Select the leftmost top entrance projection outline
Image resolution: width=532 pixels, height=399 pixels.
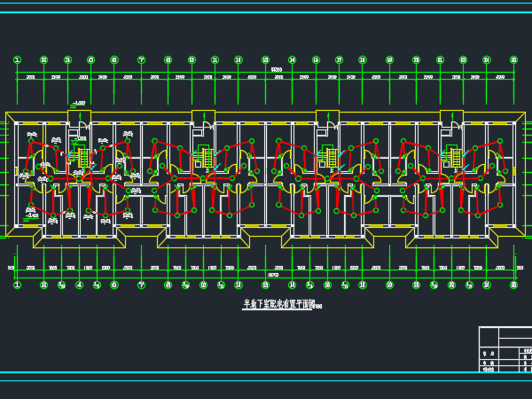[x=79, y=117]
